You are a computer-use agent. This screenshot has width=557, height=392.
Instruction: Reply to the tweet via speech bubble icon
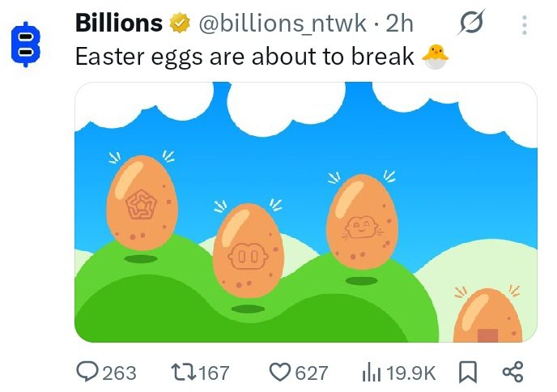[x=87, y=372]
